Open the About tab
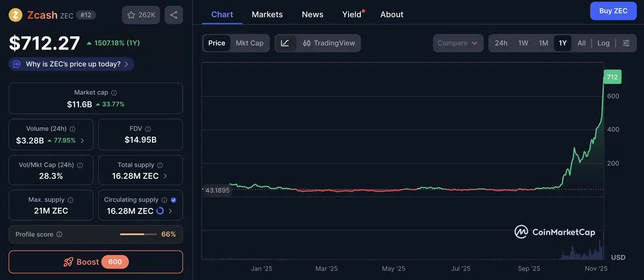The image size is (644, 280). click(x=392, y=14)
